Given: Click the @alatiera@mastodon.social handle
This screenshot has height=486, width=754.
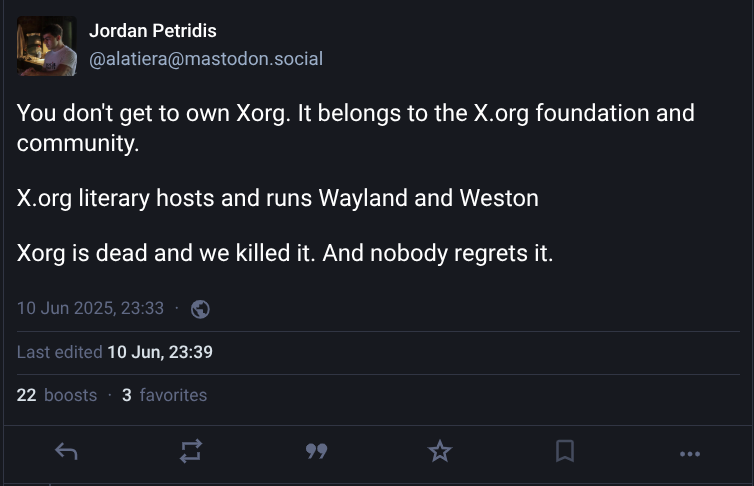Looking at the screenshot, I should [206, 59].
